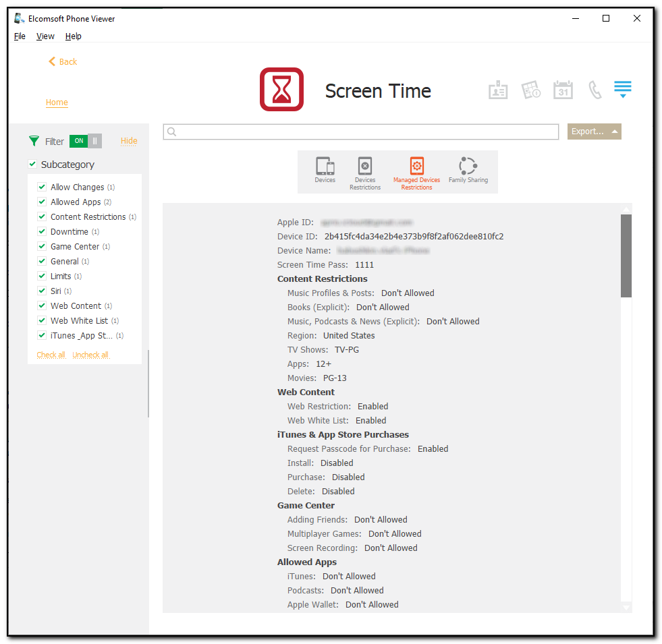
Task: Uncheck the Downtime subcategory filter
Action: [x=41, y=231]
